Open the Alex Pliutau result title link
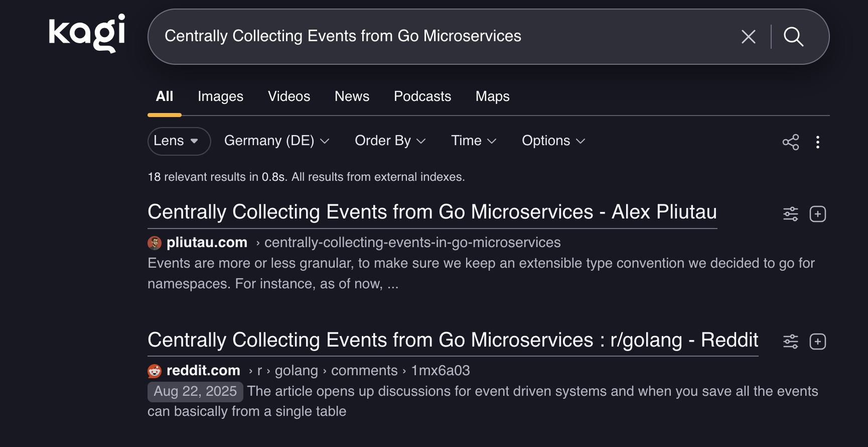 tap(432, 212)
